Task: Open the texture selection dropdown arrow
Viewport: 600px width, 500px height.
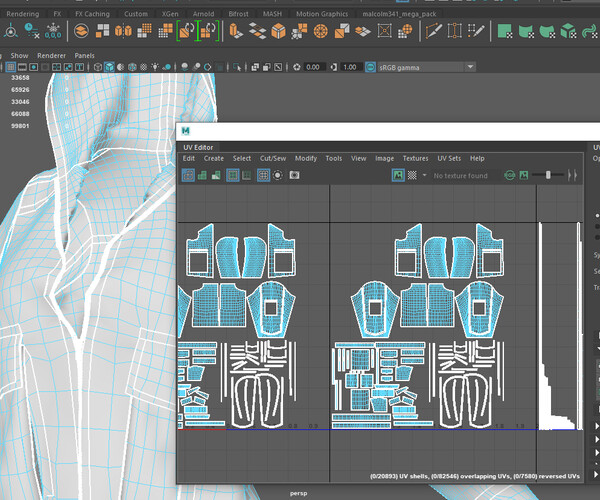Action: click(x=424, y=175)
